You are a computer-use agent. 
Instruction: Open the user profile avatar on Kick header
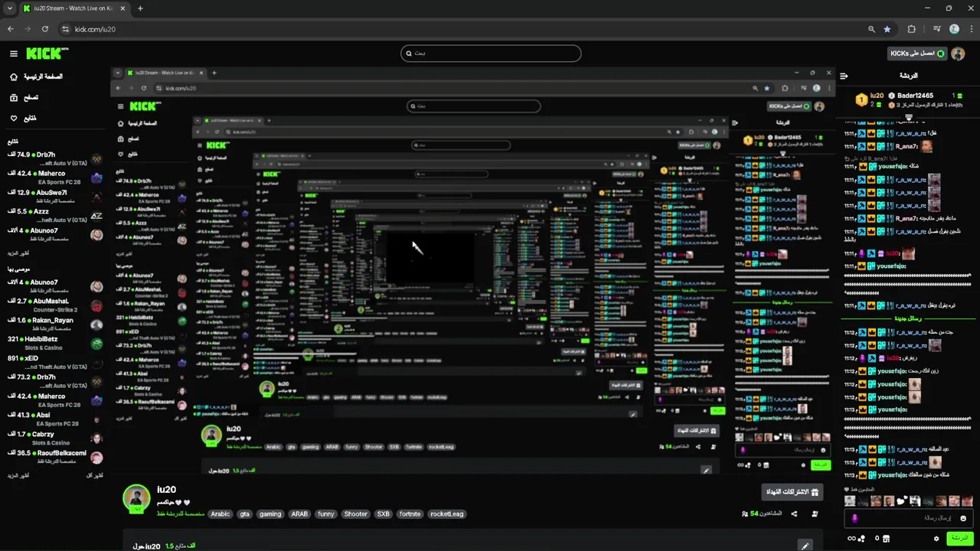[x=958, y=54]
